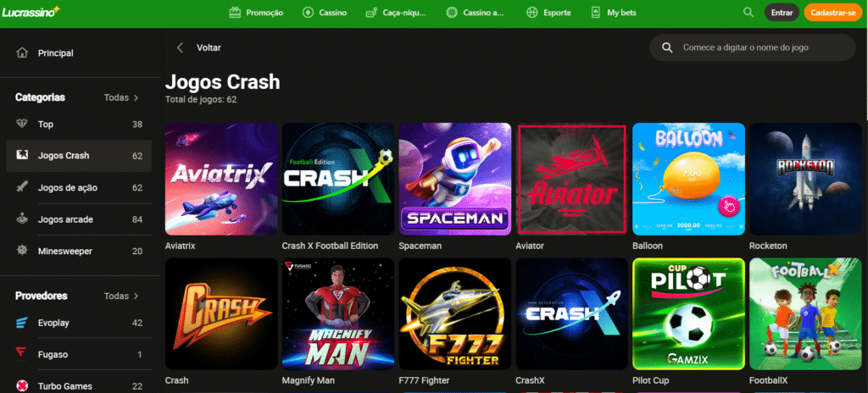The width and height of the screenshot is (868, 393).
Task: Click the Turbo Games provider logo
Action: pyautogui.click(x=22, y=386)
